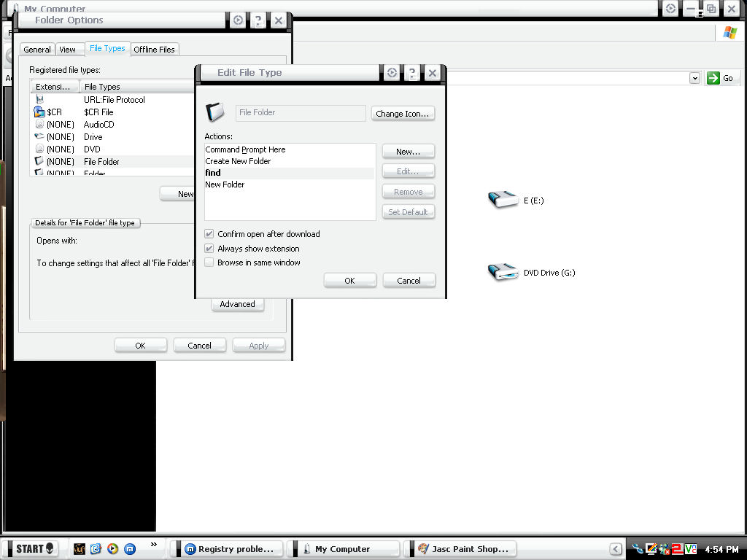Open the VC tray icon
Screen dimensions: 747x560
690,549
